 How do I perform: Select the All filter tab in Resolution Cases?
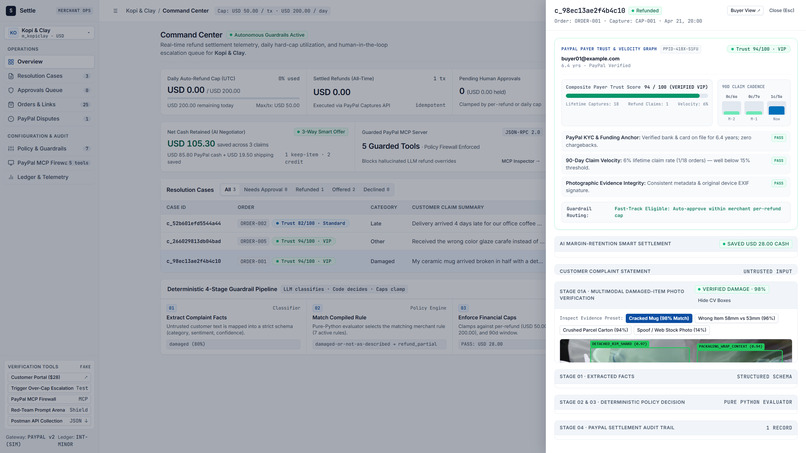pyautogui.click(x=229, y=190)
